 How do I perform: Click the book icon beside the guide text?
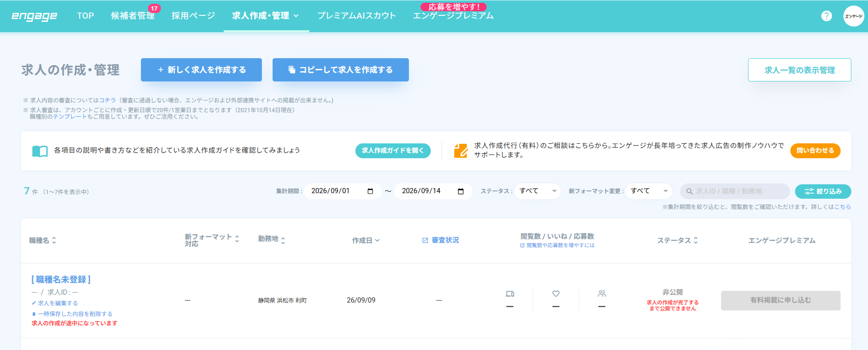[40, 151]
